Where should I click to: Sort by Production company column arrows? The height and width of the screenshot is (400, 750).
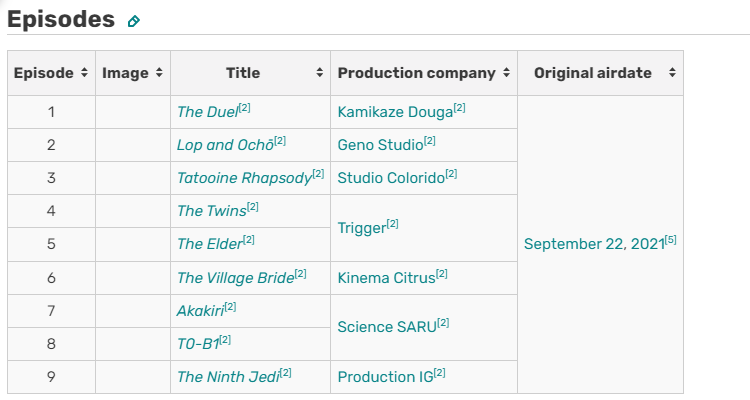507,73
